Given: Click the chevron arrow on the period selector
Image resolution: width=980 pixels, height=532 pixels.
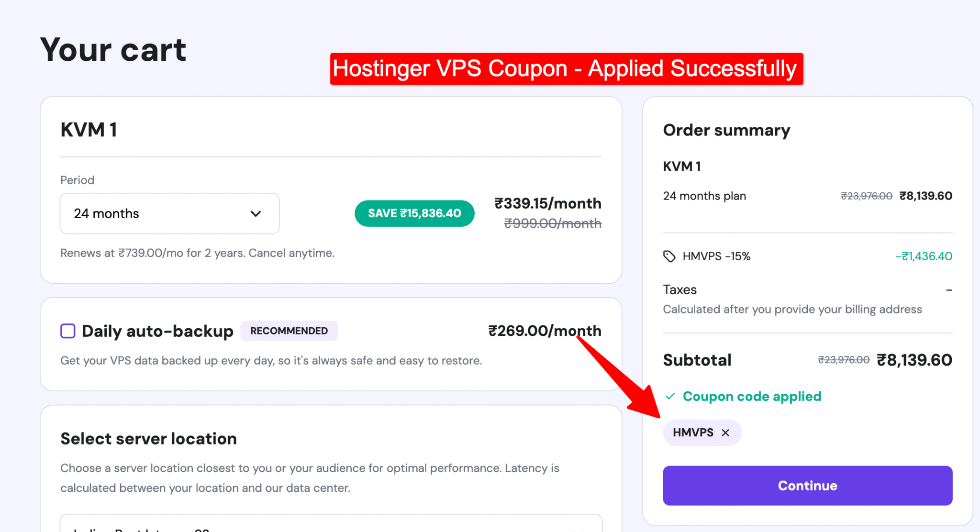Looking at the screenshot, I should [x=256, y=214].
